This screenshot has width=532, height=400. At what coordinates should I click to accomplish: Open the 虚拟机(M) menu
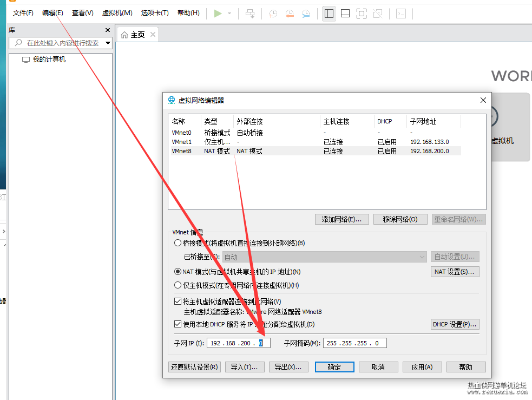click(x=117, y=13)
